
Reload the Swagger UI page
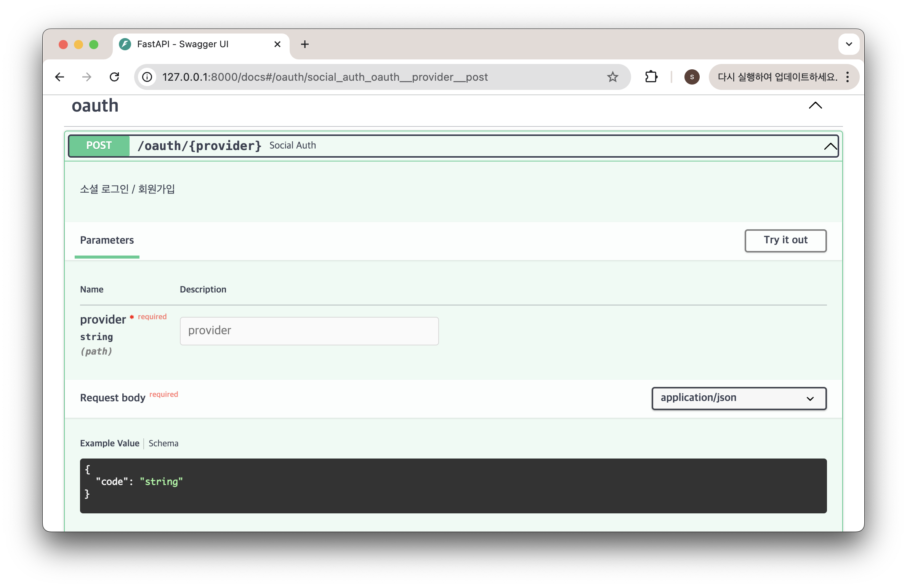click(x=114, y=77)
